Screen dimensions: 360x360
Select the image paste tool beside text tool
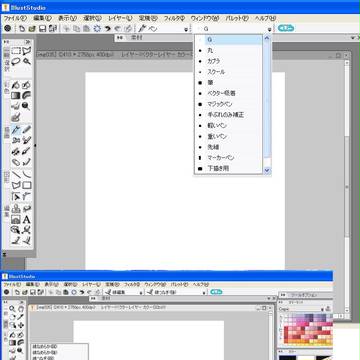pos(16,219)
